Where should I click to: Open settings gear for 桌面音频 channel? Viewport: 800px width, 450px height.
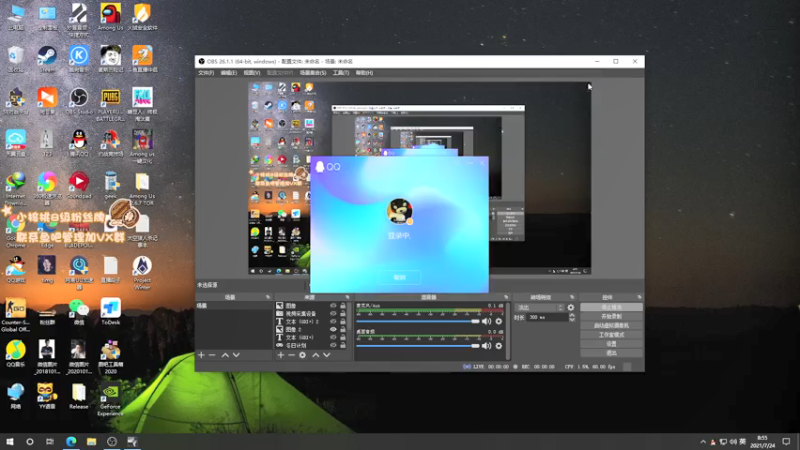pos(498,346)
